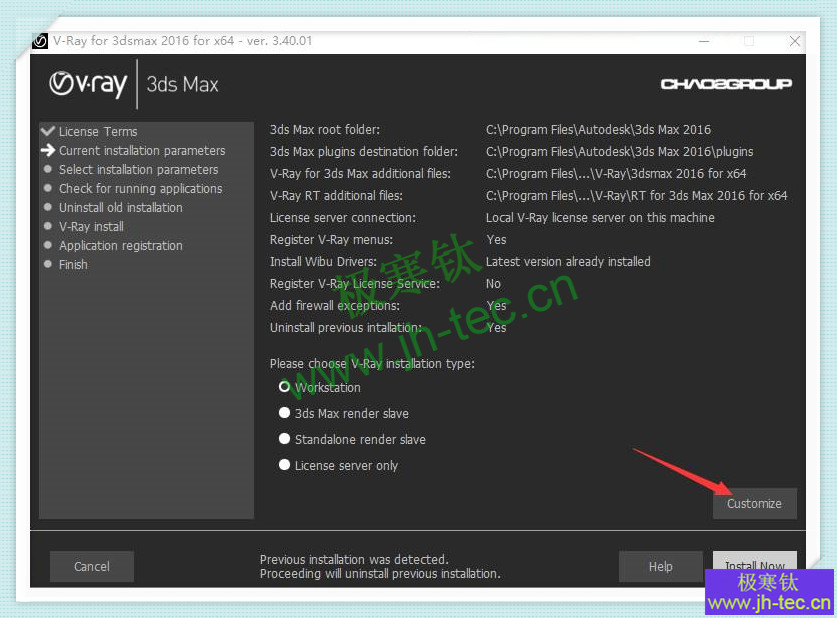The width and height of the screenshot is (837, 618).
Task: Click the Finish step in sidebar
Action: (x=73, y=265)
